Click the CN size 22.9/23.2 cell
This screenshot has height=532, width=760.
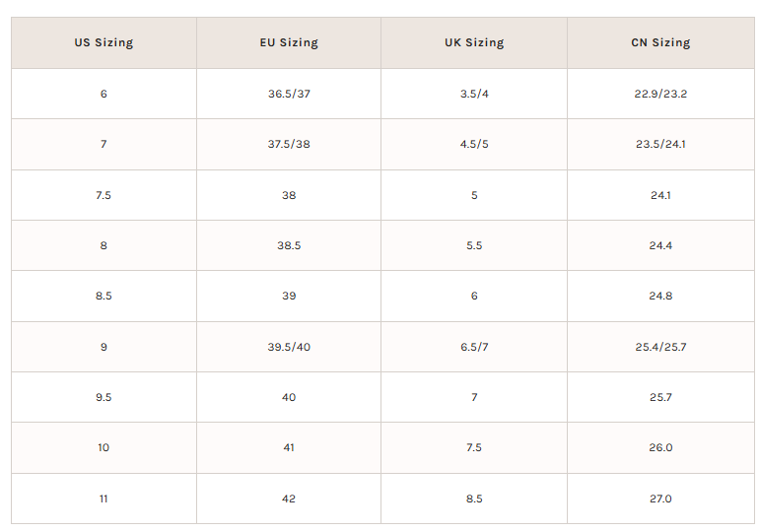pyautogui.click(x=660, y=94)
